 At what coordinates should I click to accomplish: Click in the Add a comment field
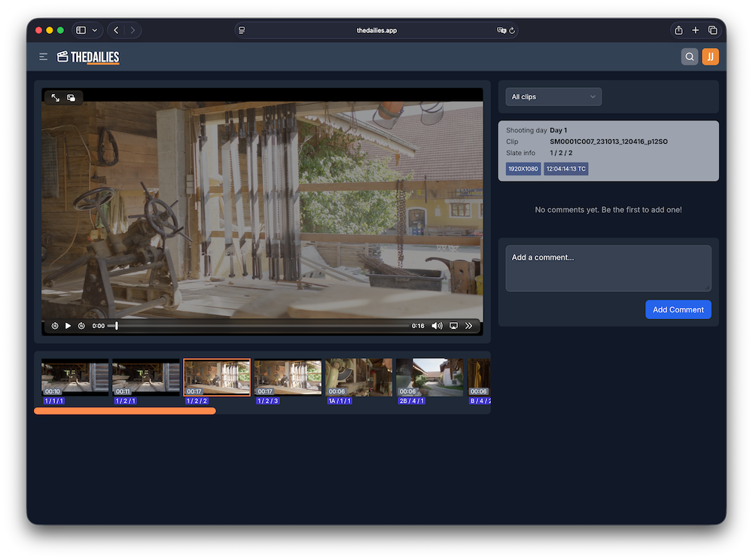pos(608,268)
